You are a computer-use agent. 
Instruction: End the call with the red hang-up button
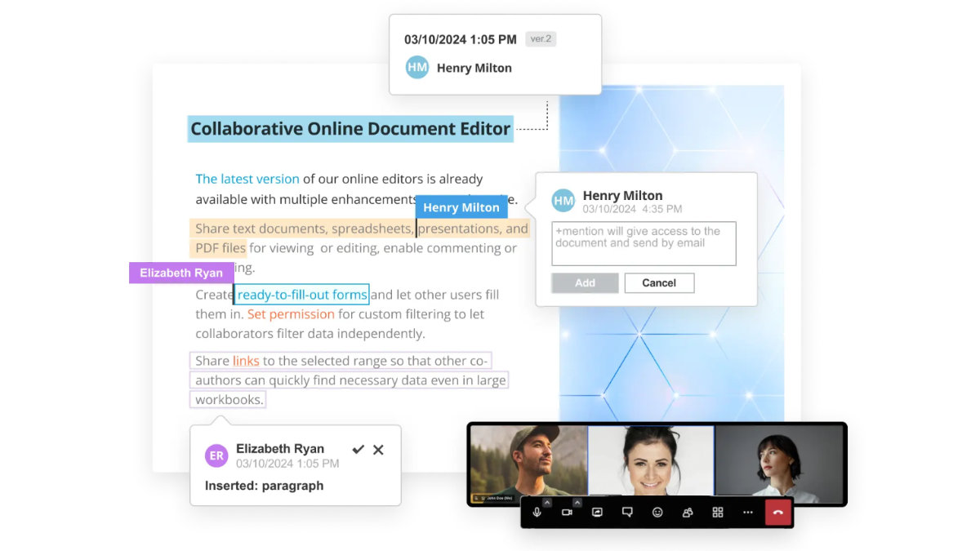(778, 513)
